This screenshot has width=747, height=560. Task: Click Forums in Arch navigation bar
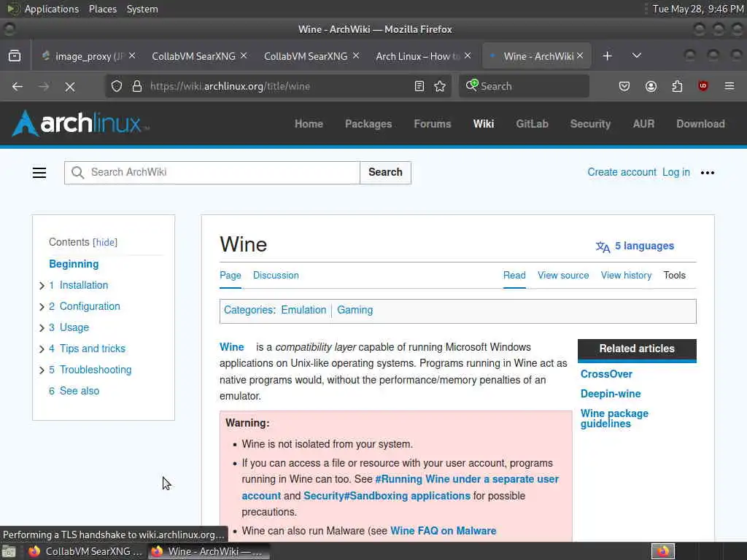click(432, 124)
